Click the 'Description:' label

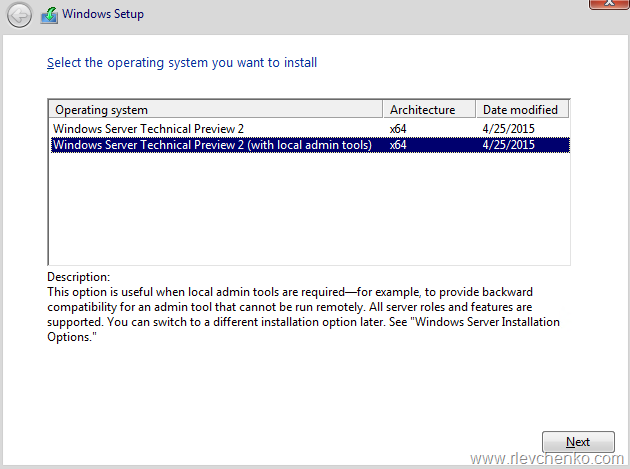click(x=78, y=277)
